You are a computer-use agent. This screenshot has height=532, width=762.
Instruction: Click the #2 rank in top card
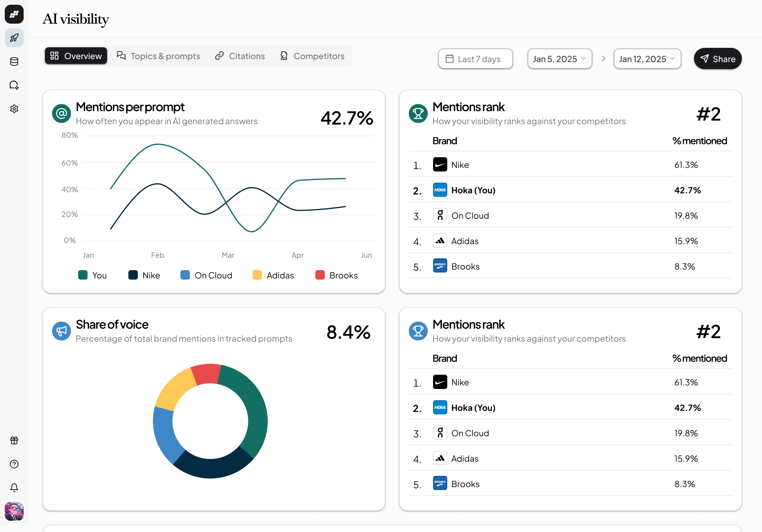(708, 114)
